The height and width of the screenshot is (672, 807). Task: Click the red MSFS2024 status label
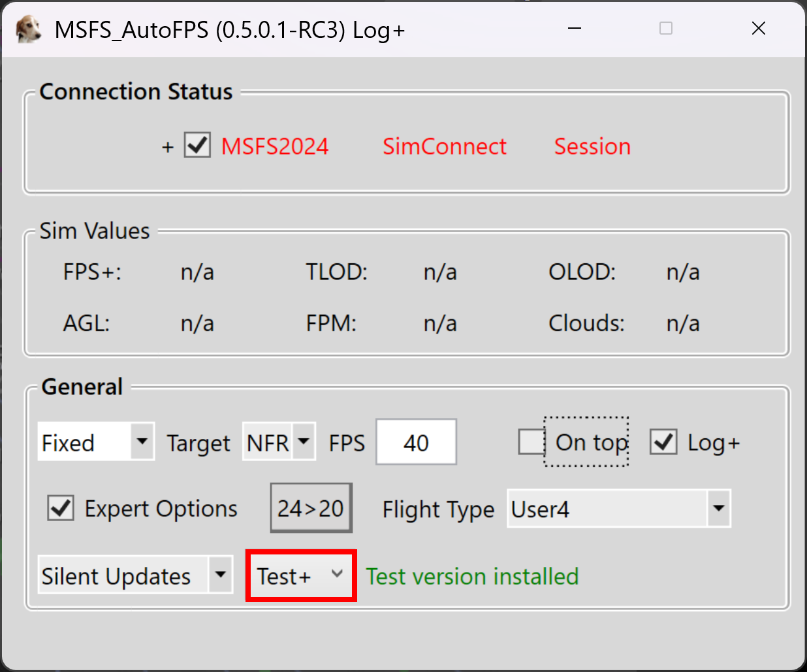click(275, 146)
